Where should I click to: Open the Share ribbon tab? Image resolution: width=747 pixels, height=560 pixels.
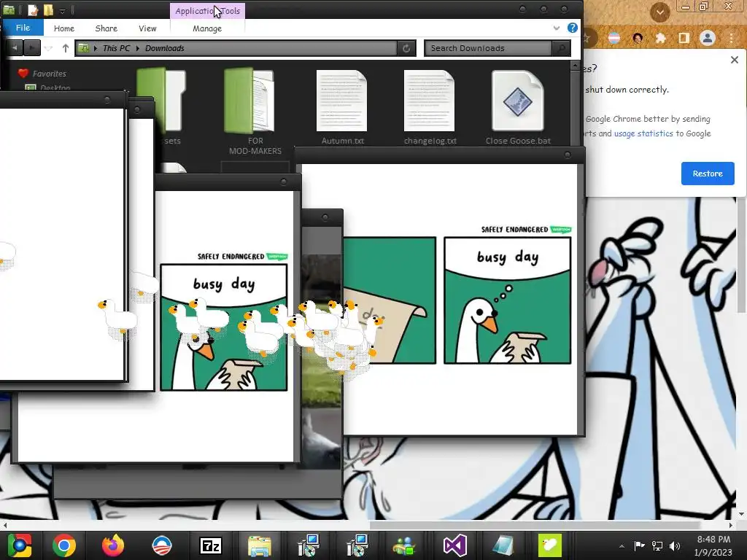click(107, 28)
